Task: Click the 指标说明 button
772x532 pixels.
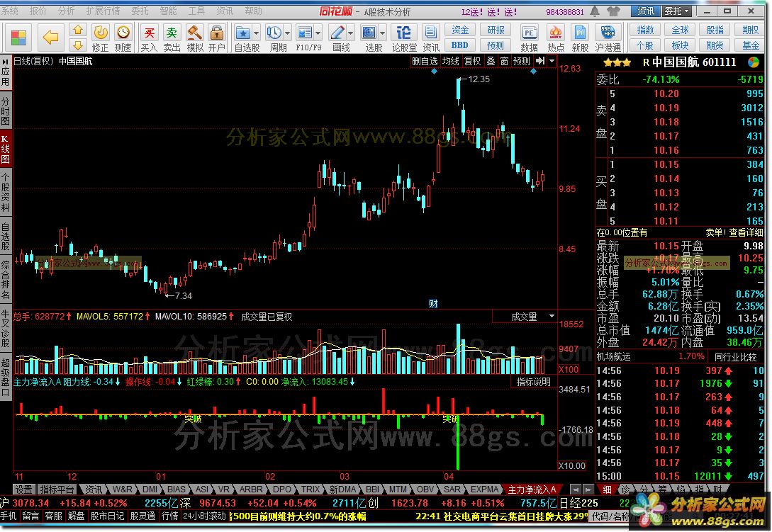Action: [533, 382]
